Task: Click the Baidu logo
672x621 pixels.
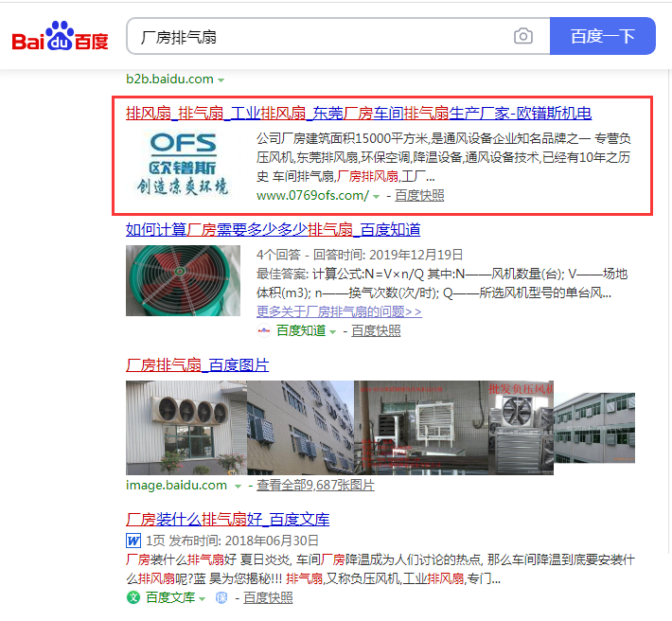Action: tap(60, 36)
